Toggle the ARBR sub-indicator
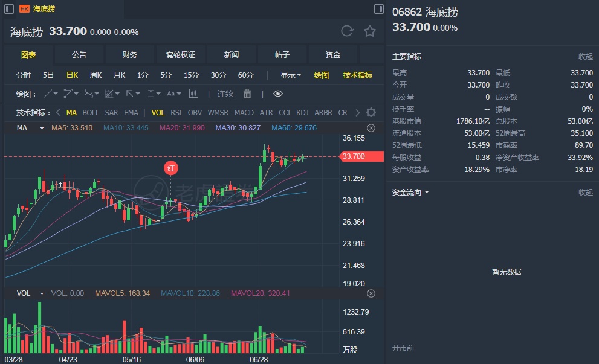Screen dimensions: 599x364 323,112
